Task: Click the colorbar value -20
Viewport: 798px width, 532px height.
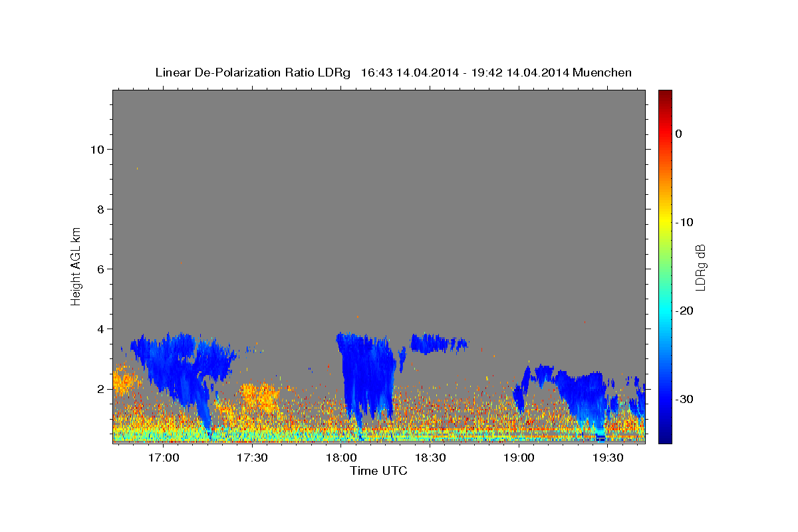Action: pos(684,311)
